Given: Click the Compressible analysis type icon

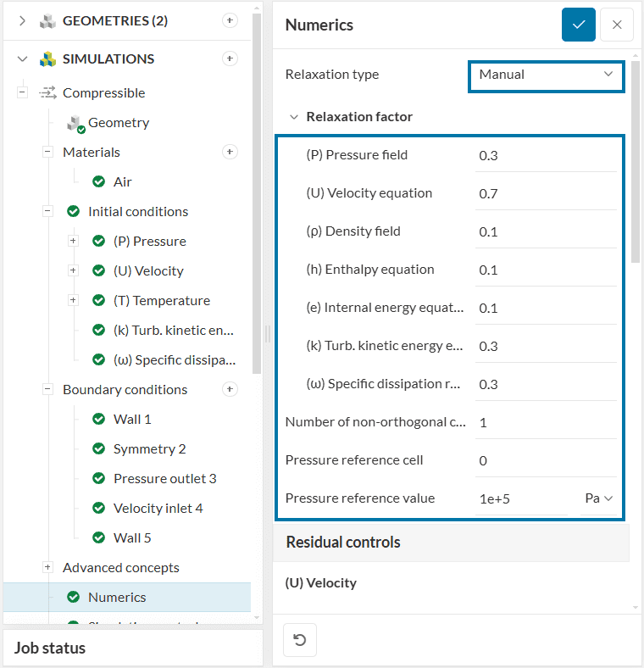Looking at the screenshot, I should 47,92.
